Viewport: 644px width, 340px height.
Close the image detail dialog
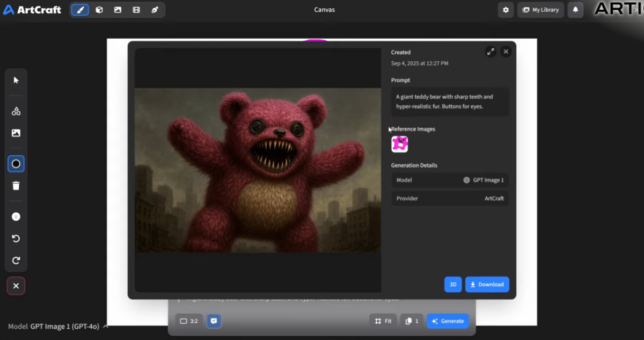click(506, 52)
